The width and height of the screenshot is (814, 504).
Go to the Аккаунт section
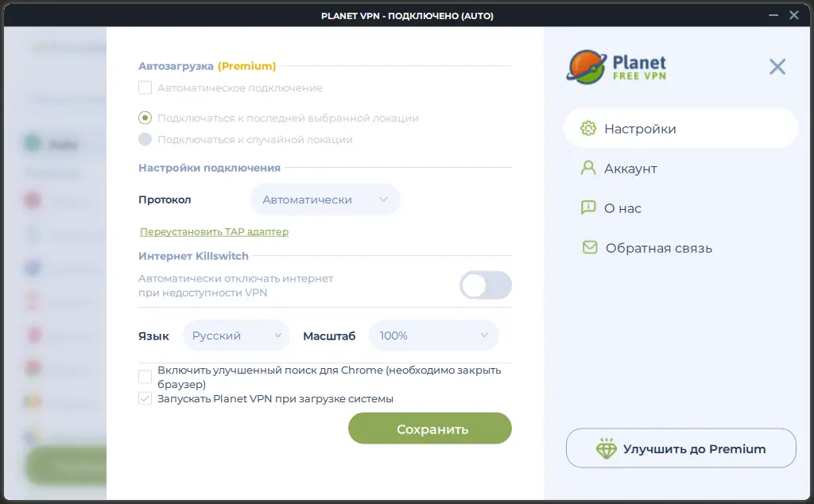click(x=630, y=169)
